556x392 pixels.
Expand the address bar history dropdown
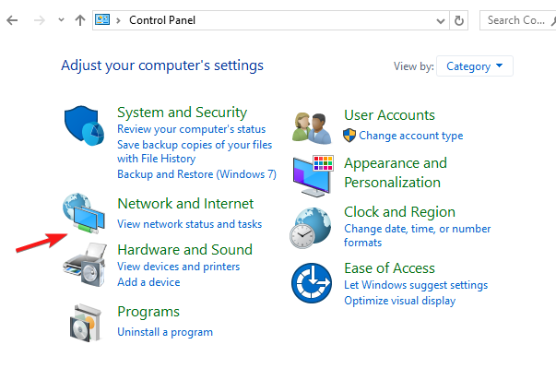point(441,21)
